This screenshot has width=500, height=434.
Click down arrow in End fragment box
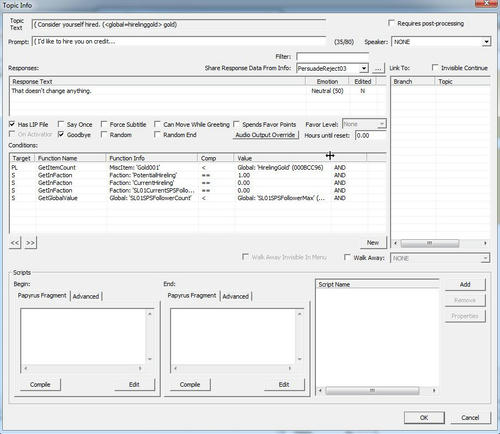299,359
